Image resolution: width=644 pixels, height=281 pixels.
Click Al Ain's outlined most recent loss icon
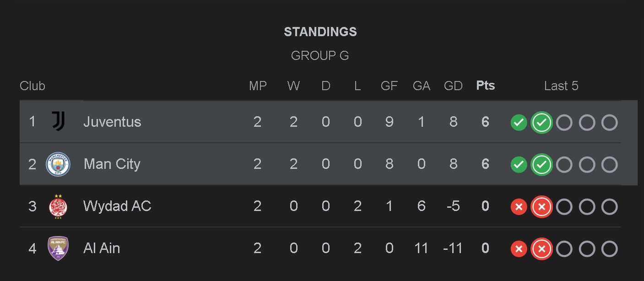click(541, 249)
